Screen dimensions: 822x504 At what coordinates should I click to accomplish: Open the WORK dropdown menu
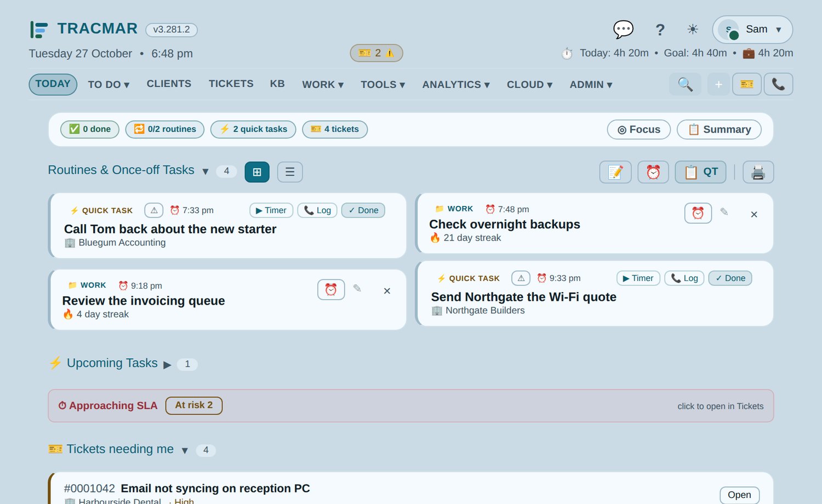pyautogui.click(x=323, y=85)
